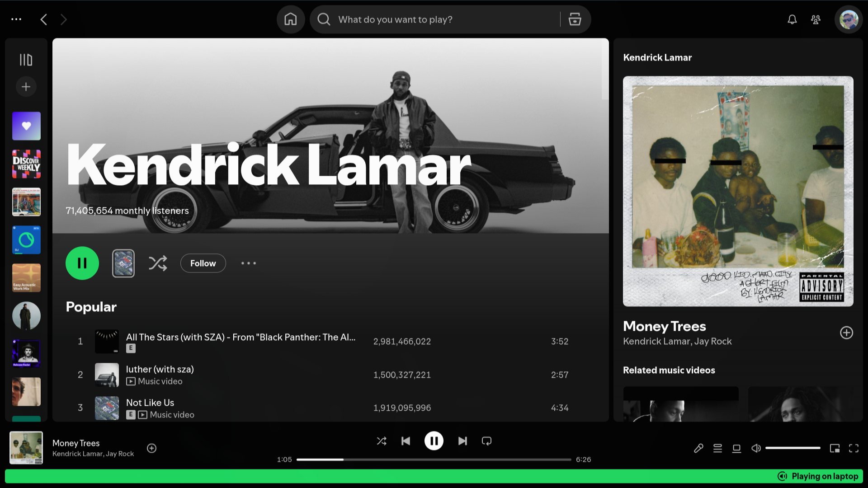Open the Home page icon
This screenshot has width=868, height=488.
290,19
